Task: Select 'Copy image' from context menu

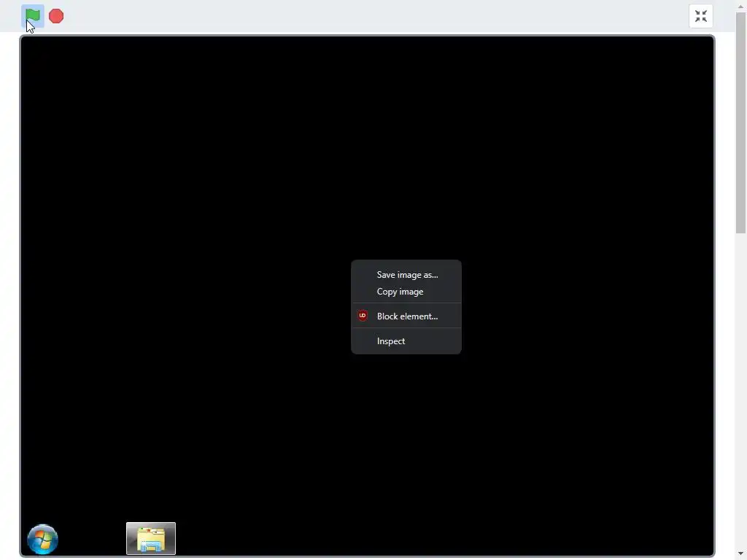Action: tap(406, 292)
